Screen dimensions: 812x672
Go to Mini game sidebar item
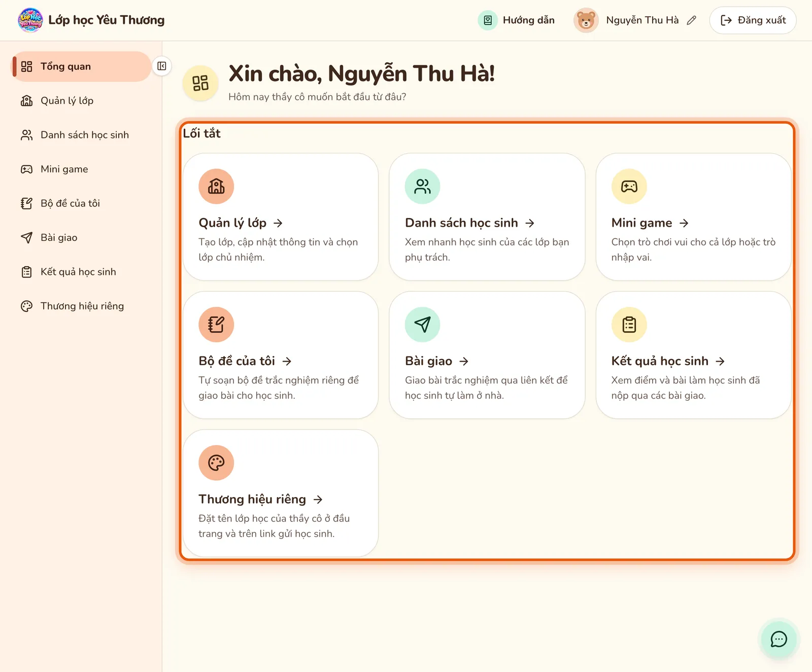pos(81,169)
